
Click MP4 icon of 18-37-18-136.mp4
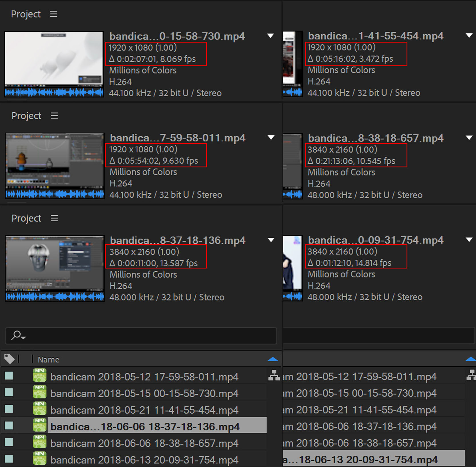click(40, 425)
